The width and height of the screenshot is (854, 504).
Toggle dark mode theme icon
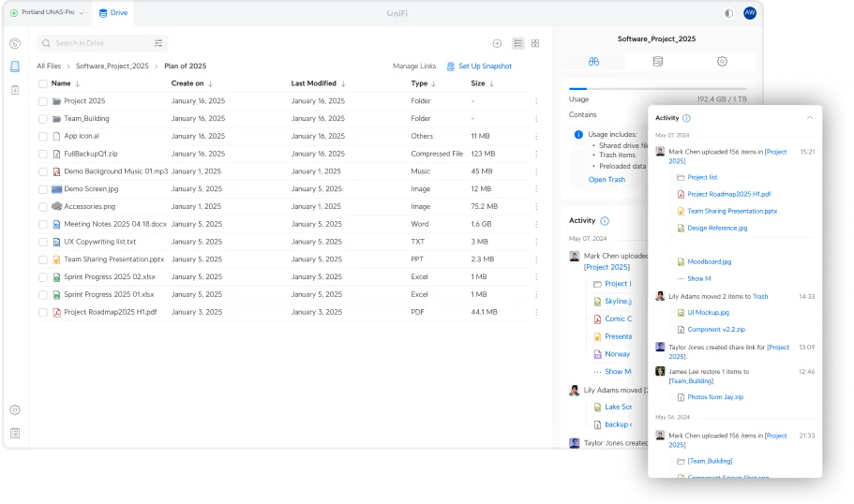pyautogui.click(x=728, y=13)
